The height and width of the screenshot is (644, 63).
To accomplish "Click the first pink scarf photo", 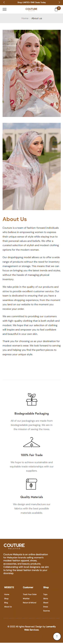I will (x=32, y=73).
